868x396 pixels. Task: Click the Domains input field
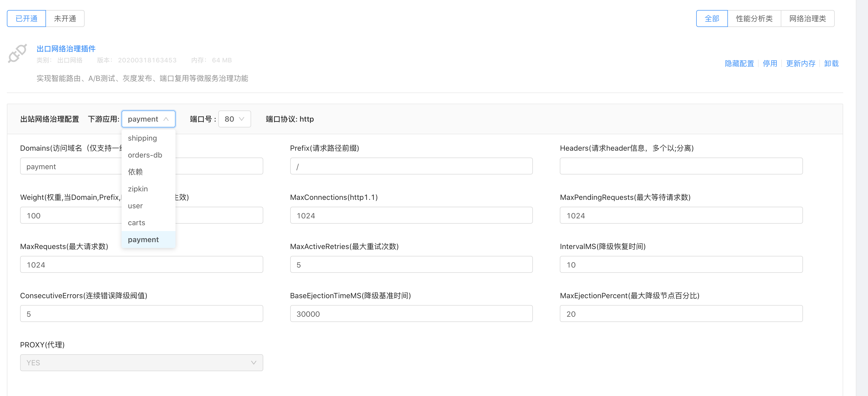[x=141, y=166]
